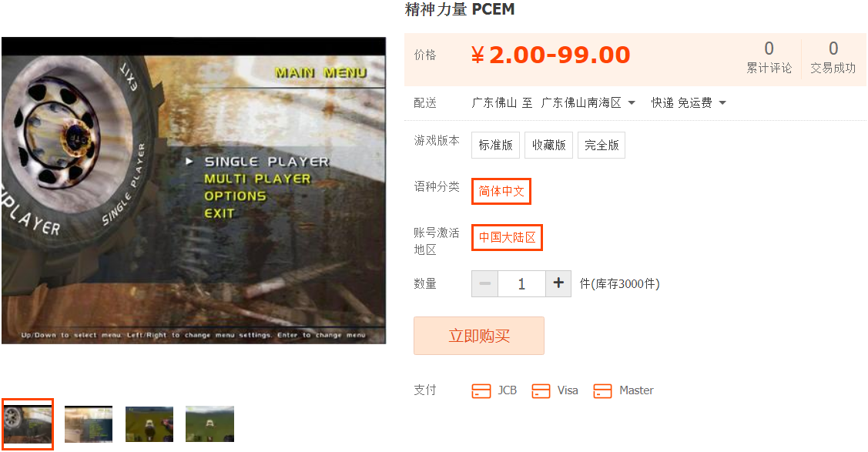Click the Master payment card icon
Image resolution: width=868 pixels, height=452 pixels.
pyautogui.click(x=602, y=390)
